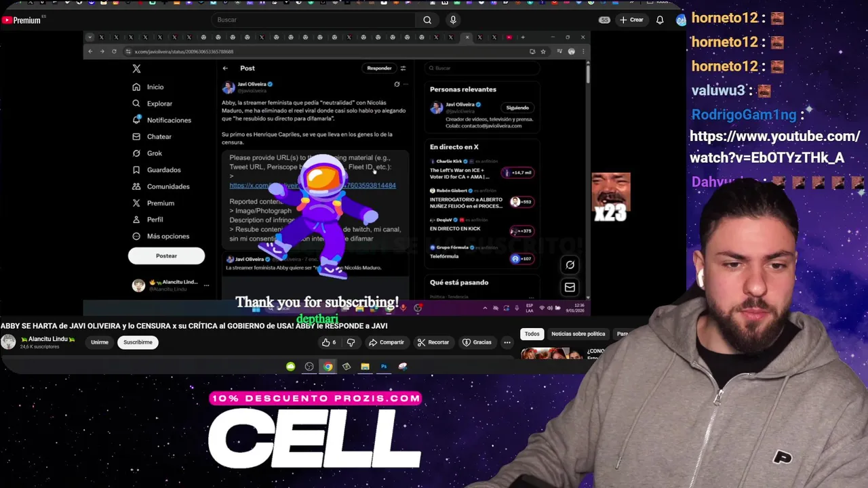Click the Postear button

[x=166, y=256]
